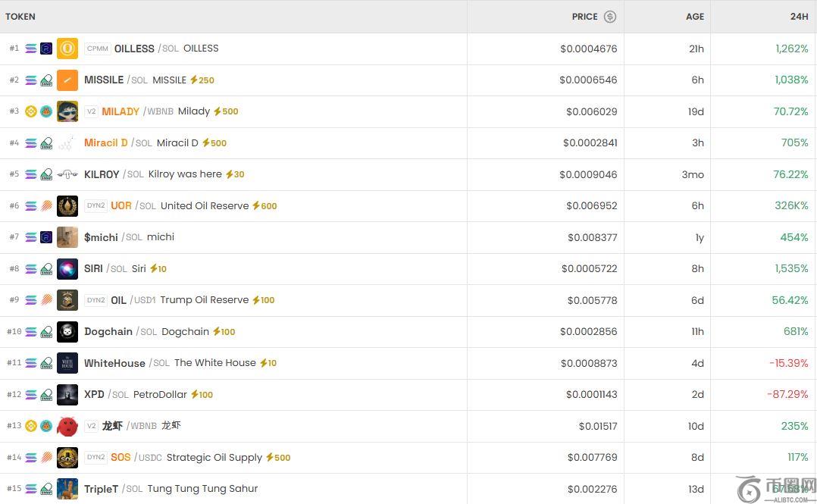Click the dollar icon beside PRICE header

click(609, 17)
